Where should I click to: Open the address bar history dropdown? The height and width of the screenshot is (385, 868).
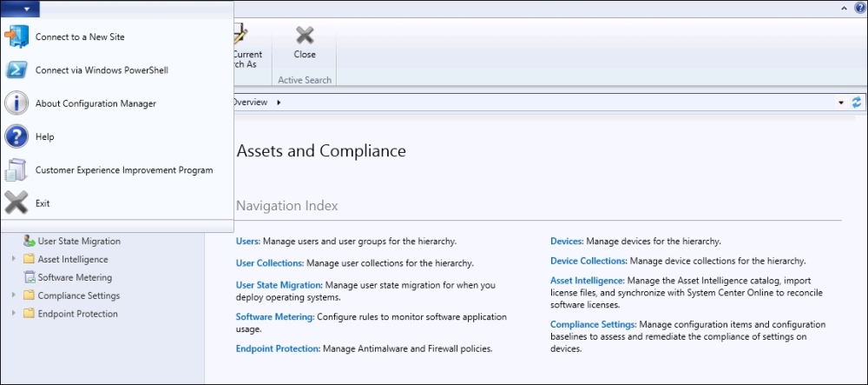pyautogui.click(x=841, y=103)
